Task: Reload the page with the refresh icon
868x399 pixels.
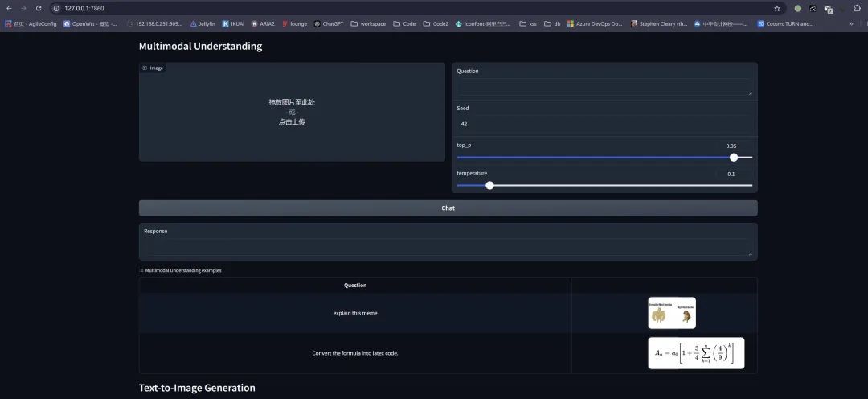Action: [39, 8]
